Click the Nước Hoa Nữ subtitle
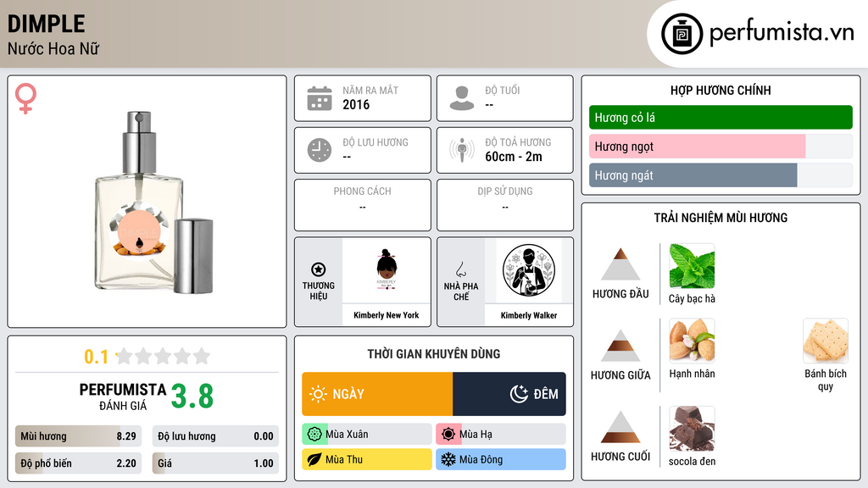The image size is (868, 488). point(53,48)
